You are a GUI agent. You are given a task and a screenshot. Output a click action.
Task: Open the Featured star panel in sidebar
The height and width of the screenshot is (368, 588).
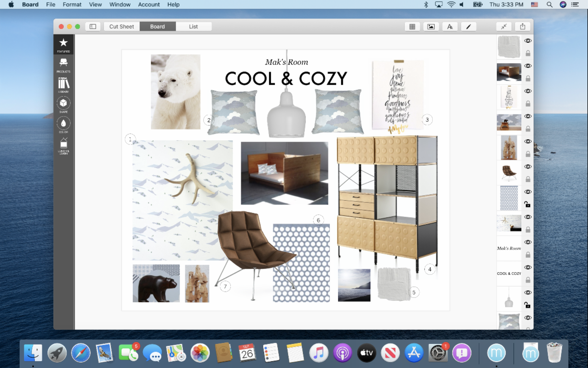(63, 44)
